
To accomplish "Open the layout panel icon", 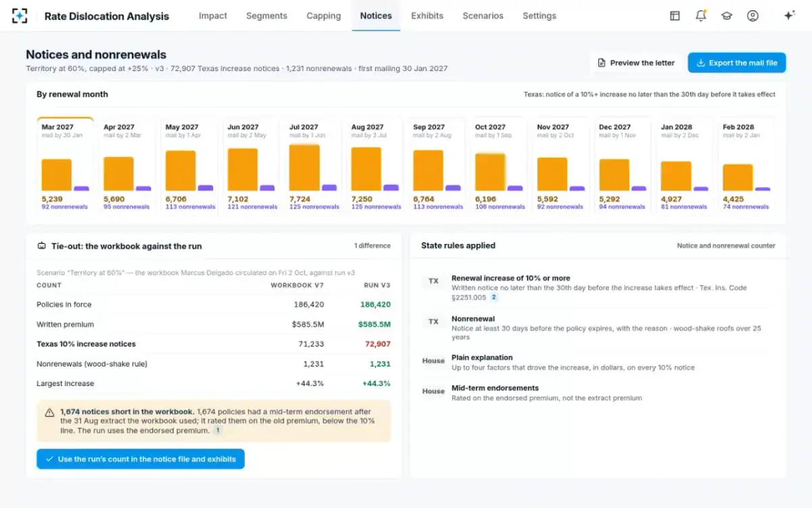I will click(675, 16).
